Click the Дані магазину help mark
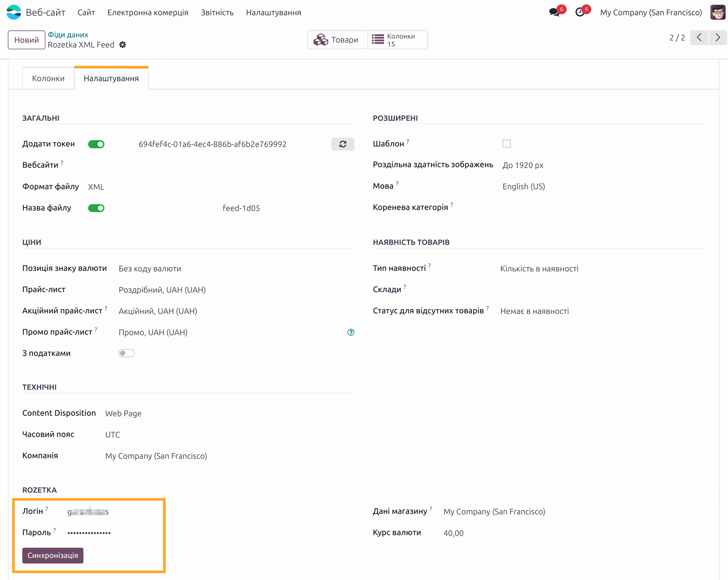The image size is (728, 580). point(431,509)
